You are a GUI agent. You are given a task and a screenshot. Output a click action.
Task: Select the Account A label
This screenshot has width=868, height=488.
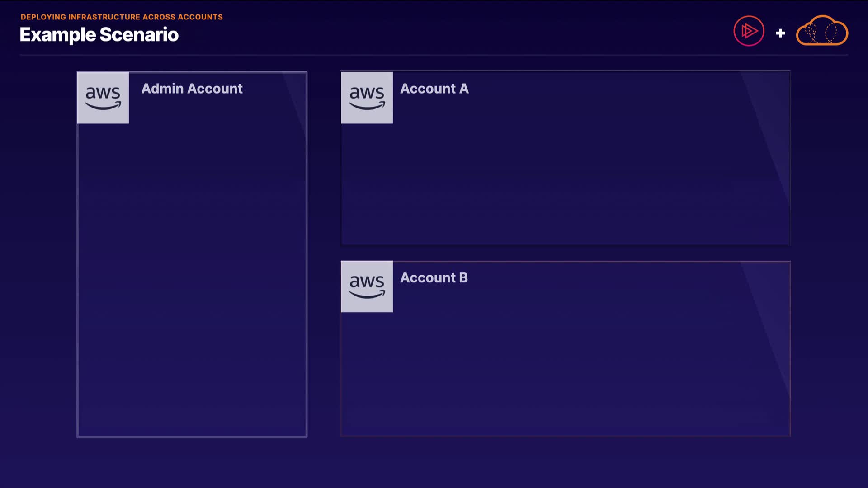434,89
